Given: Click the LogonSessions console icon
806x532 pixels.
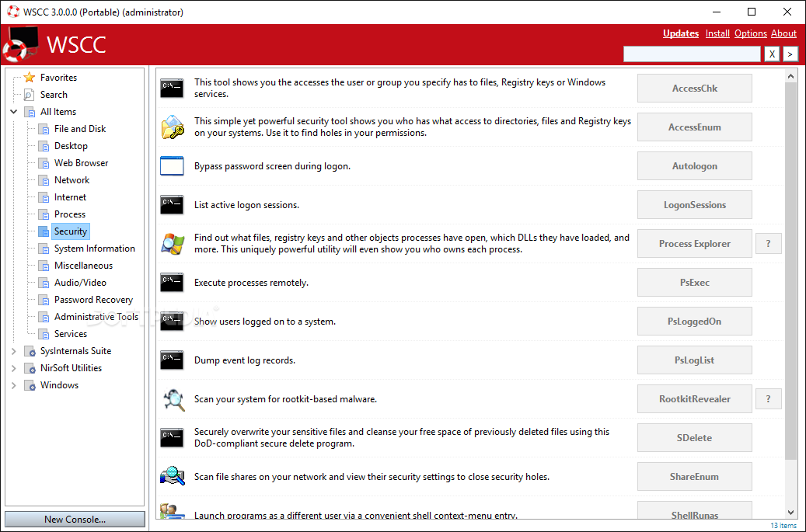Looking at the screenshot, I should [x=172, y=204].
